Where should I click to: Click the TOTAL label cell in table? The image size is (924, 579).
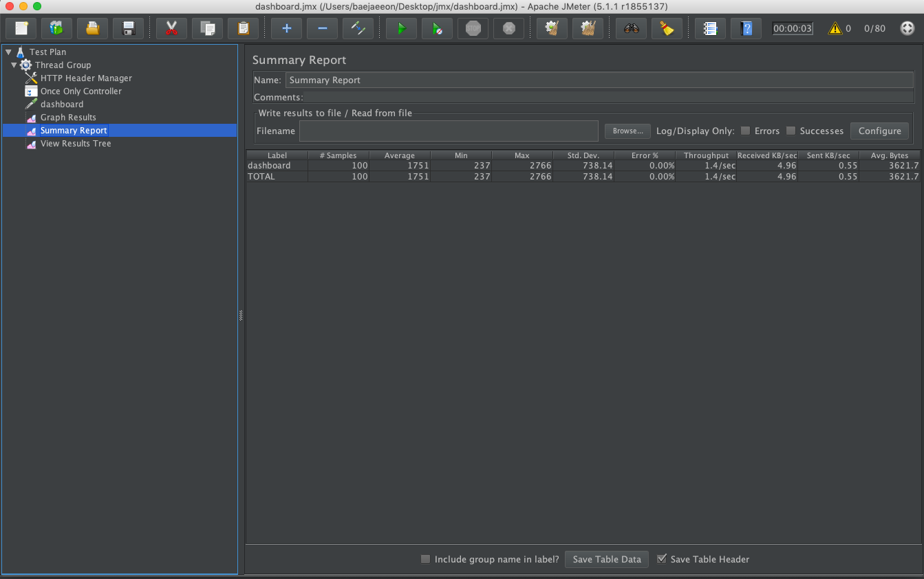coord(277,177)
